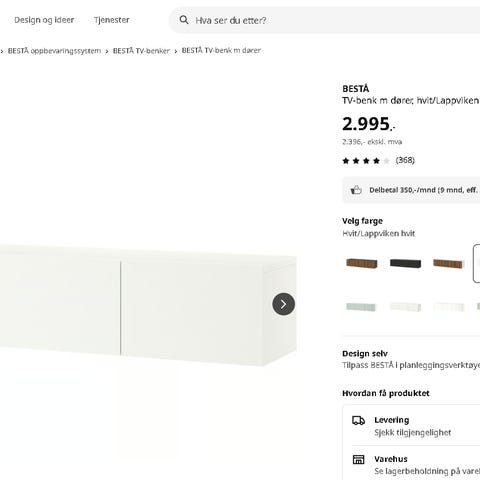Open the (368) reviews count
Image resolution: width=480 pixels, height=480 pixels.
(x=405, y=160)
